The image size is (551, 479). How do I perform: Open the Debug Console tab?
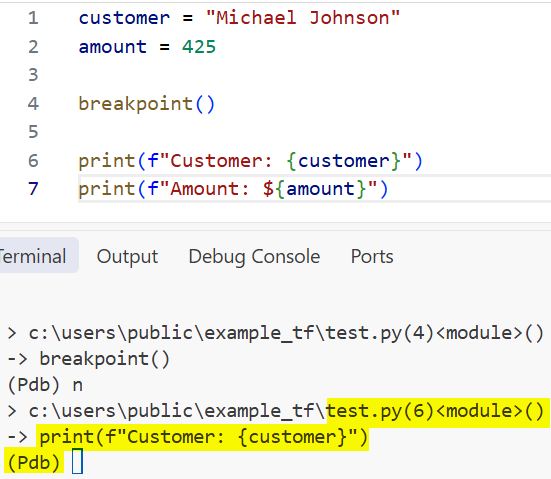click(254, 257)
